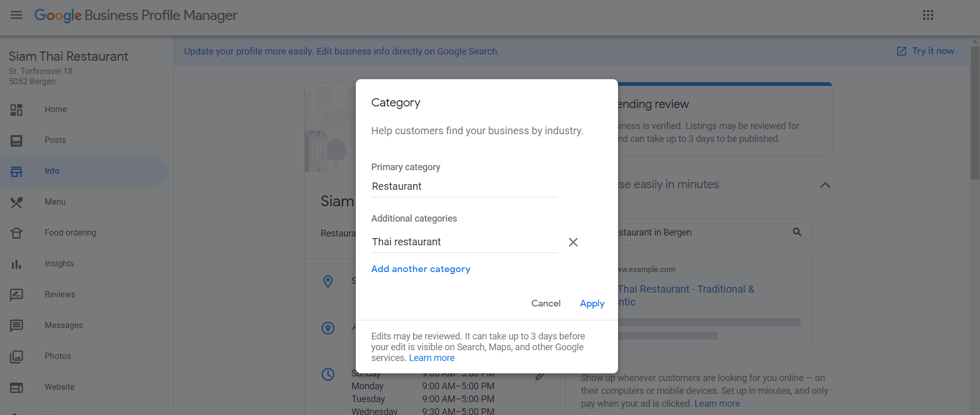Click the Website sidebar icon

click(x=16, y=387)
